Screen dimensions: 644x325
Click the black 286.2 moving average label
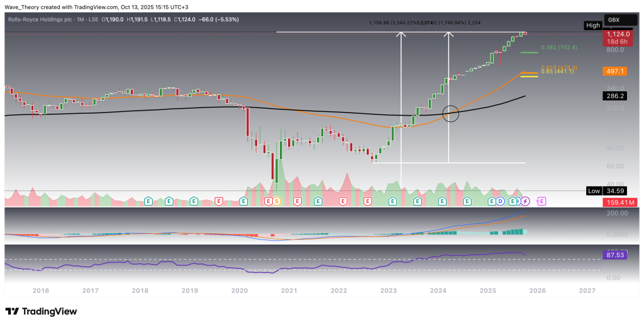615,97
